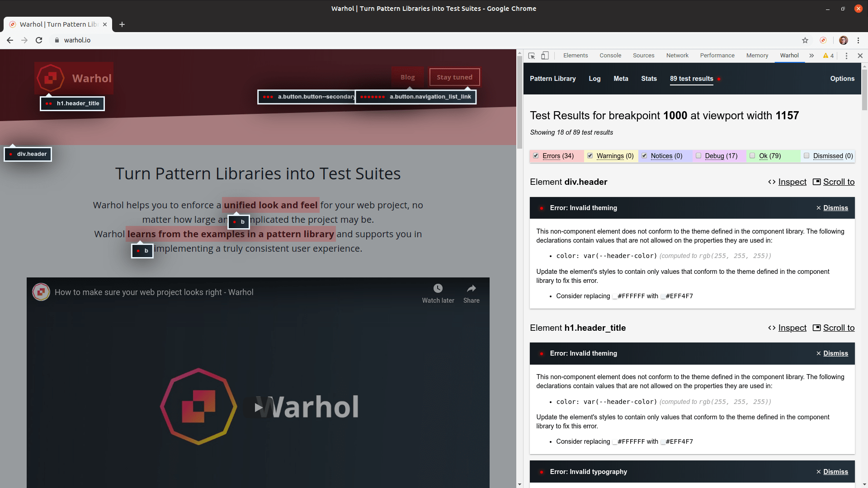Switch to Sources DevTools tab
This screenshot has width=868, height=488.
click(x=643, y=56)
